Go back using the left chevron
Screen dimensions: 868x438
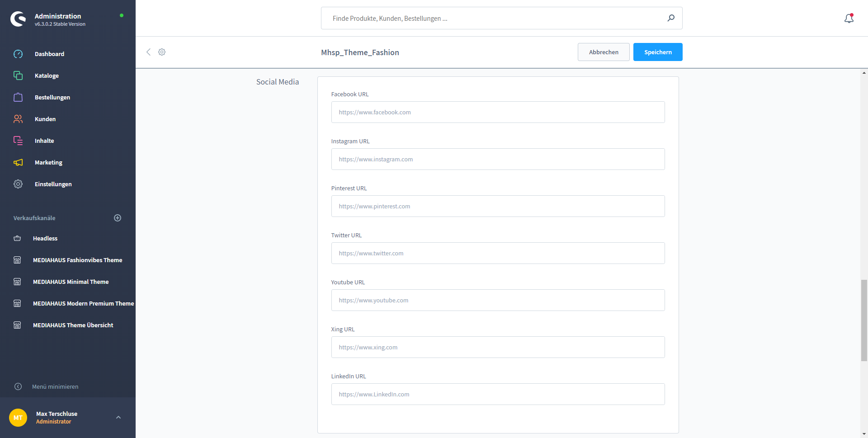click(148, 52)
